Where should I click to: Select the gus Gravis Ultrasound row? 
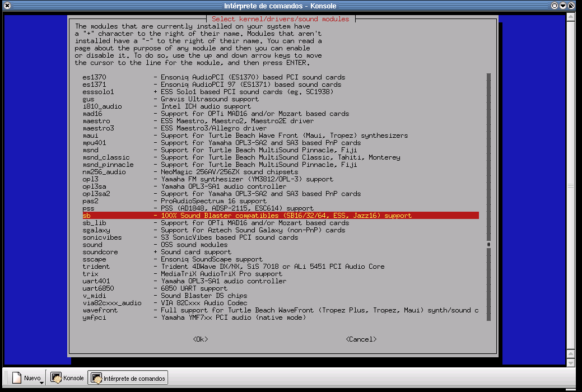[x=281, y=99]
